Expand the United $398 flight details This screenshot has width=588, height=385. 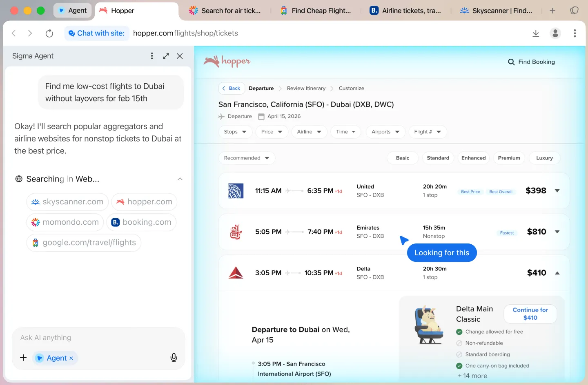[557, 191]
